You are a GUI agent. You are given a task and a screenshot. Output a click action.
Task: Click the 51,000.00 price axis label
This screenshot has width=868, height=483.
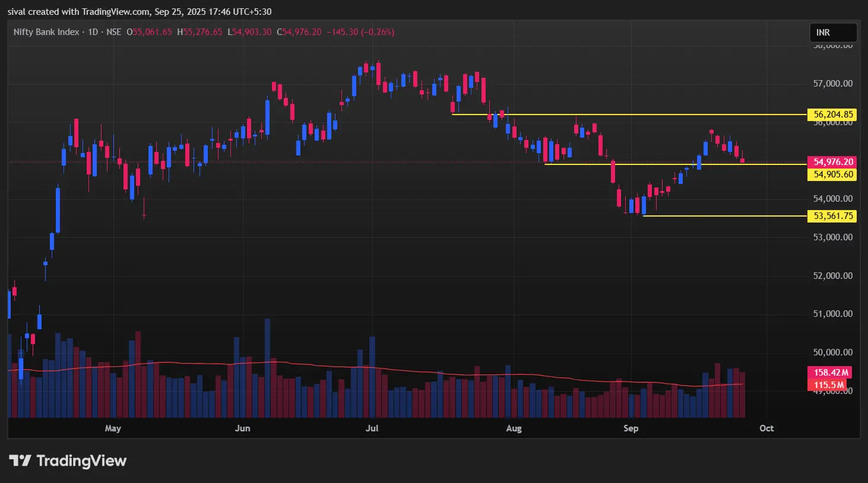(x=833, y=314)
